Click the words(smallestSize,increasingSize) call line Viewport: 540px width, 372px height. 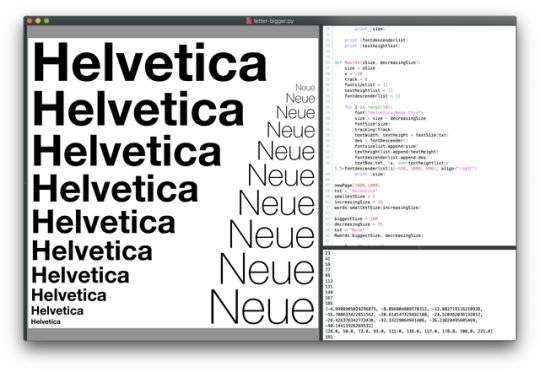click(x=377, y=208)
